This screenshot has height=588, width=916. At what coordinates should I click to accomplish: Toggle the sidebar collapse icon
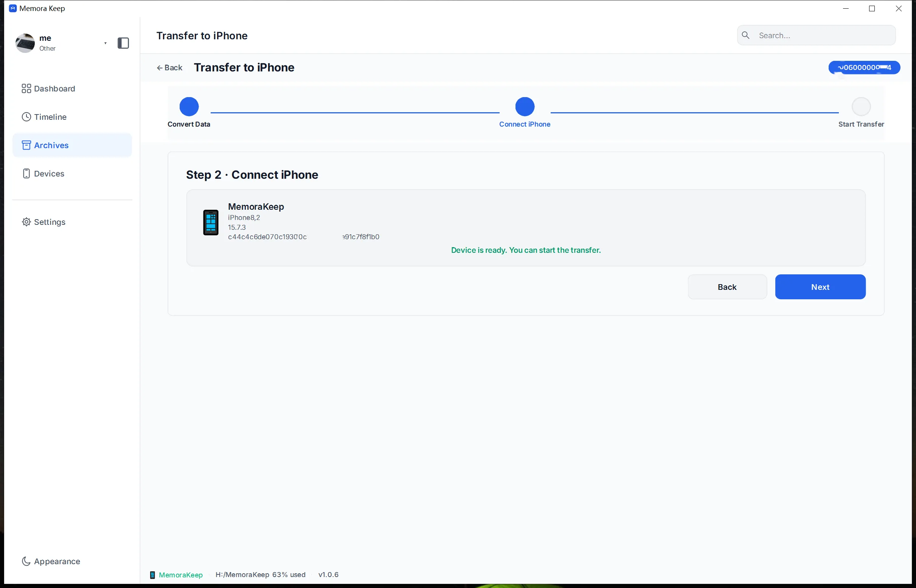[123, 43]
